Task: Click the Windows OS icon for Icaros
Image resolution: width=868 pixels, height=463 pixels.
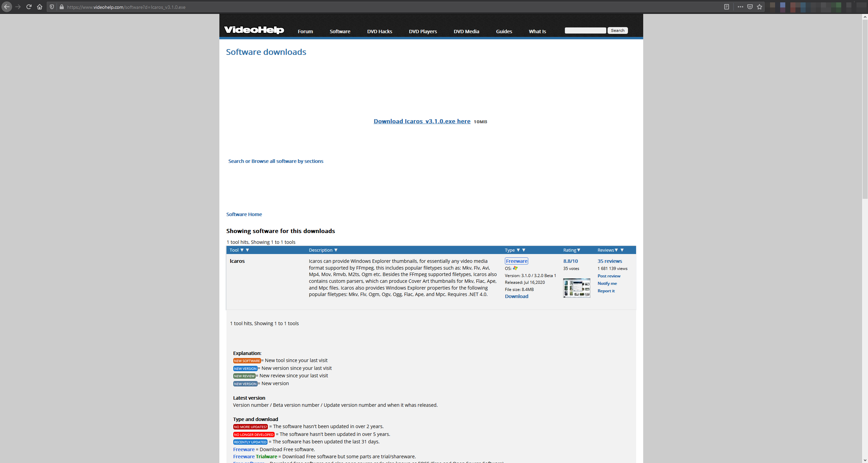Action: pyautogui.click(x=515, y=268)
